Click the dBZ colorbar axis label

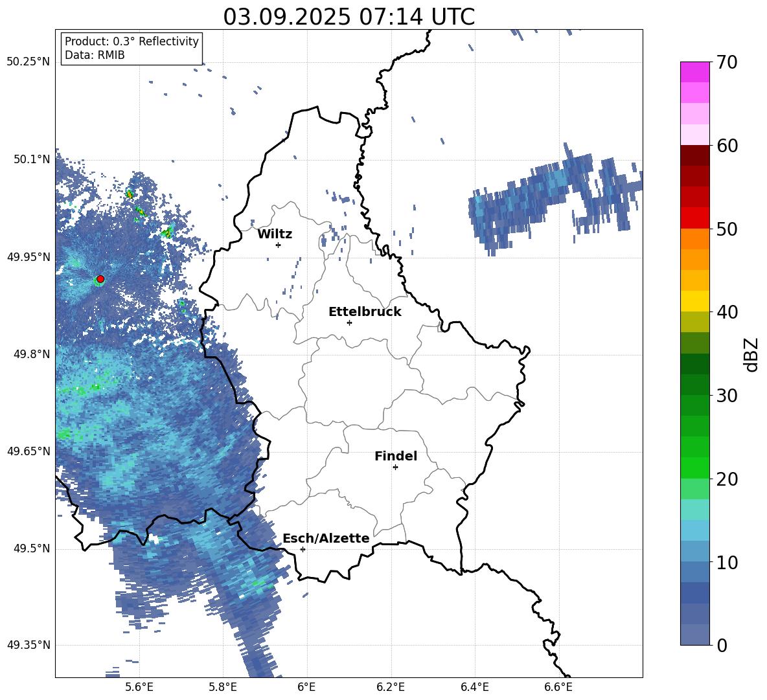click(752, 354)
